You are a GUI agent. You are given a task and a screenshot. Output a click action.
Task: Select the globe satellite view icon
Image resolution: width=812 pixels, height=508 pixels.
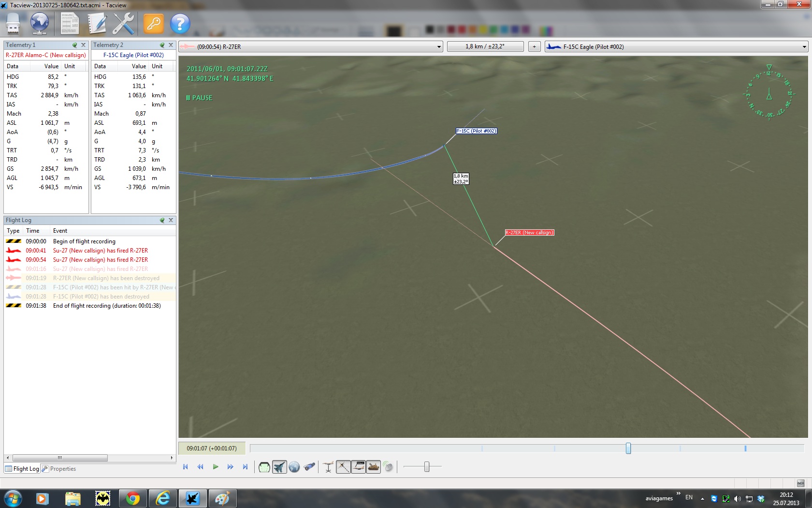click(294, 467)
